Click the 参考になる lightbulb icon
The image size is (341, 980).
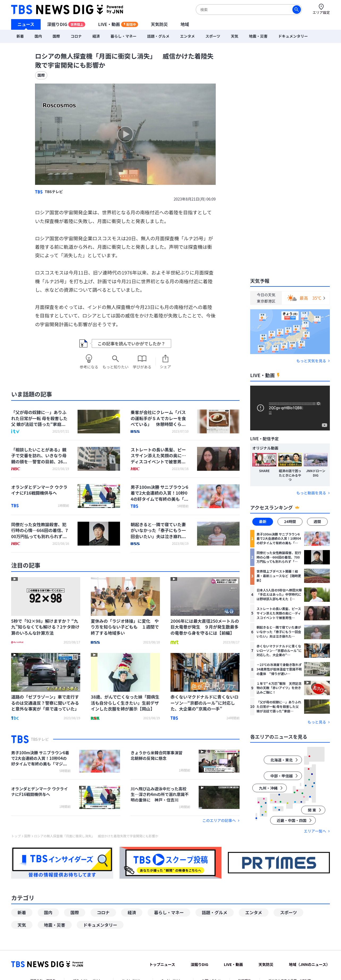coord(89,358)
